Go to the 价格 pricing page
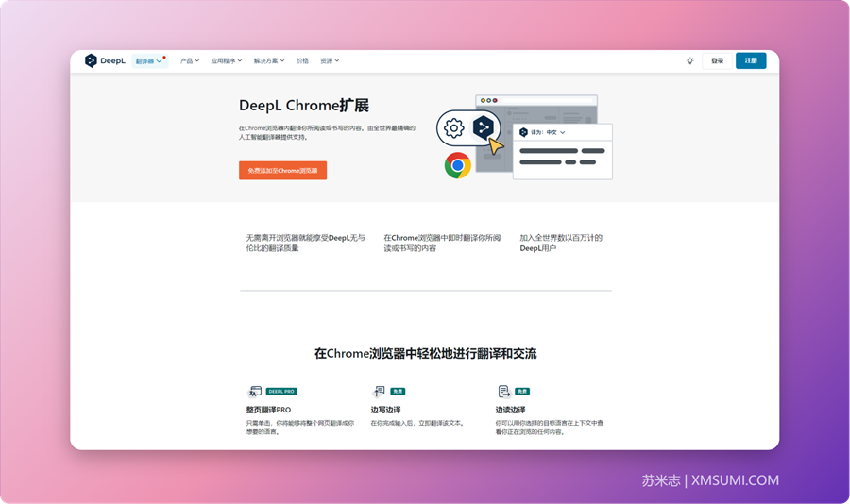The image size is (850, 504). pyautogui.click(x=302, y=60)
